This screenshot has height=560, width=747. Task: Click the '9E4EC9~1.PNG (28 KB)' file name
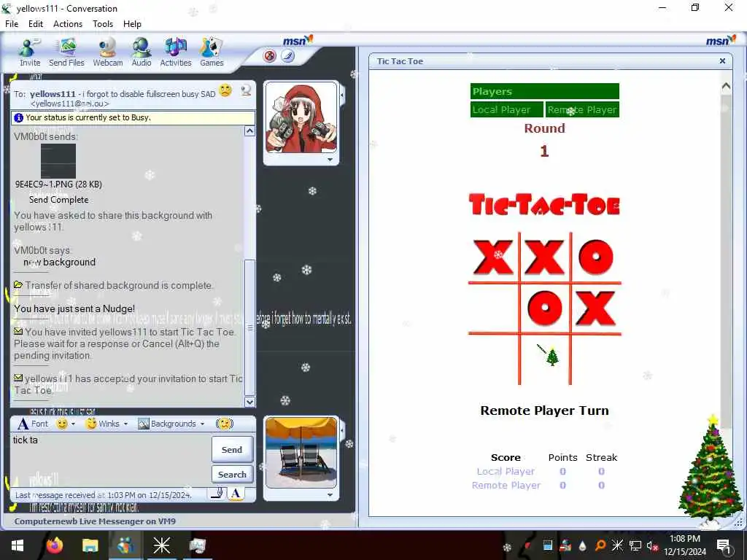pyautogui.click(x=58, y=184)
